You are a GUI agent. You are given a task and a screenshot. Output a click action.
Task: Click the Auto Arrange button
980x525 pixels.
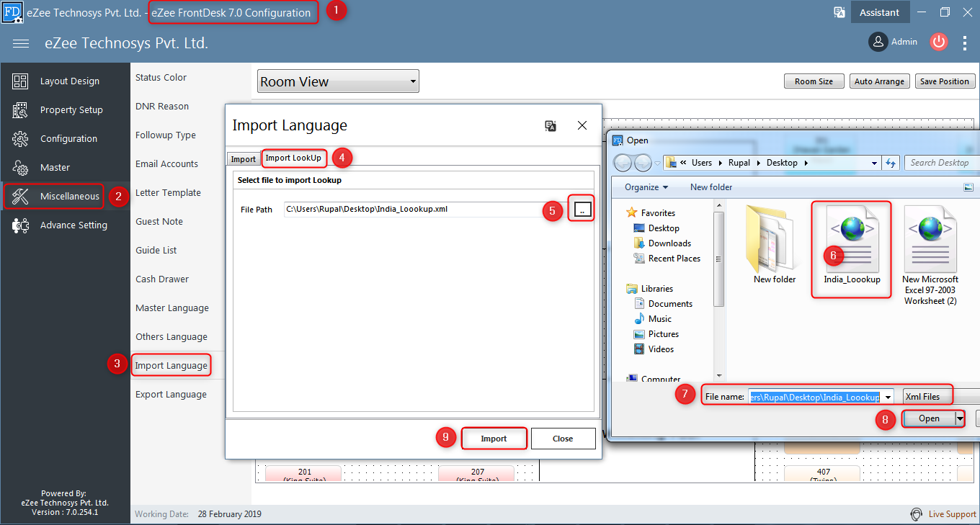coord(879,81)
